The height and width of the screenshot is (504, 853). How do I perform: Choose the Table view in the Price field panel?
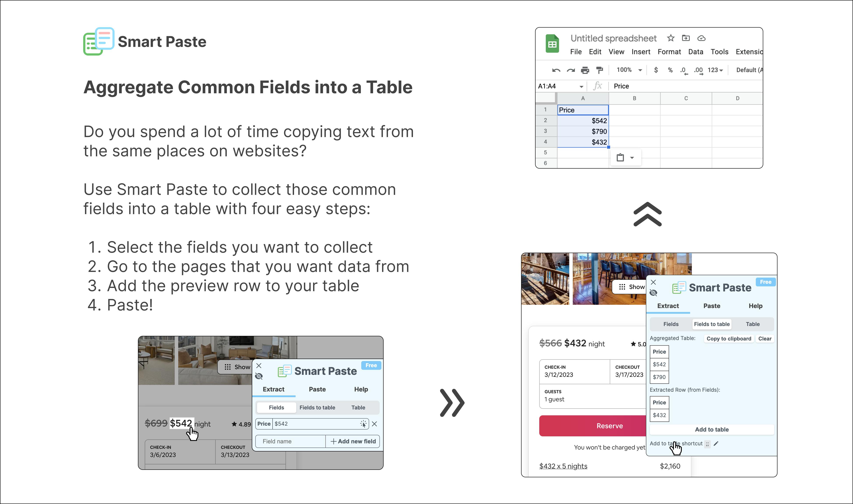[x=358, y=407]
